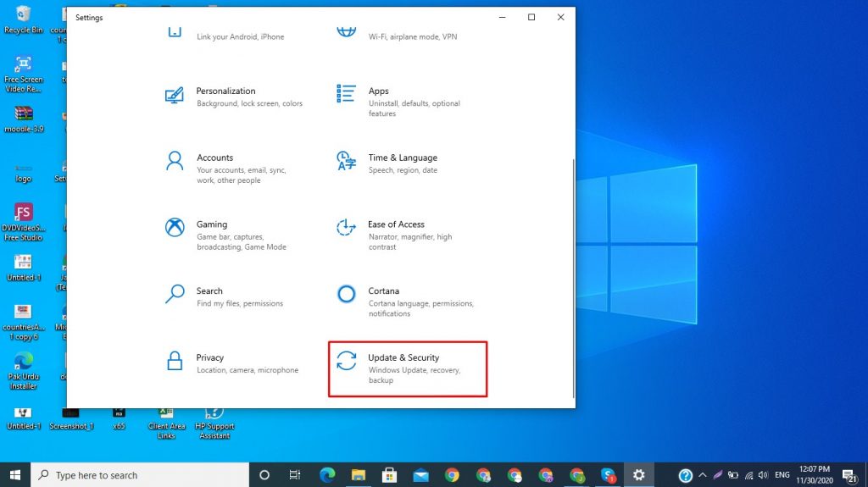Open the Windows Start menu
868x487 pixels.
15,475
